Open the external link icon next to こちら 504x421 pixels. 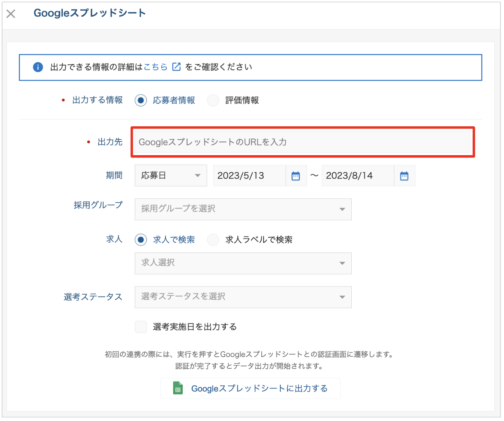tap(176, 67)
